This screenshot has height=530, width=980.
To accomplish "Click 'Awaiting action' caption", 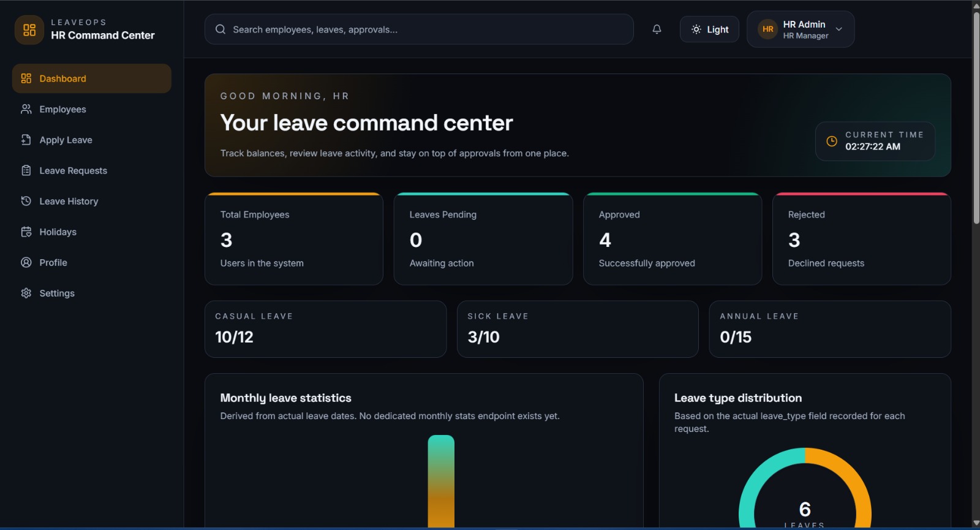I will [x=442, y=263].
